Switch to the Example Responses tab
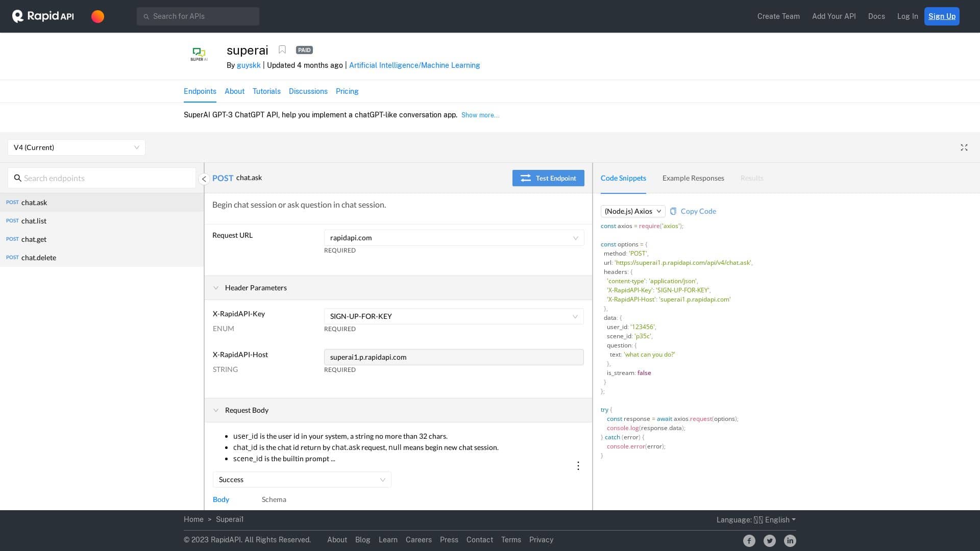Image resolution: width=980 pixels, height=551 pixels. click(x=693, y=178)
